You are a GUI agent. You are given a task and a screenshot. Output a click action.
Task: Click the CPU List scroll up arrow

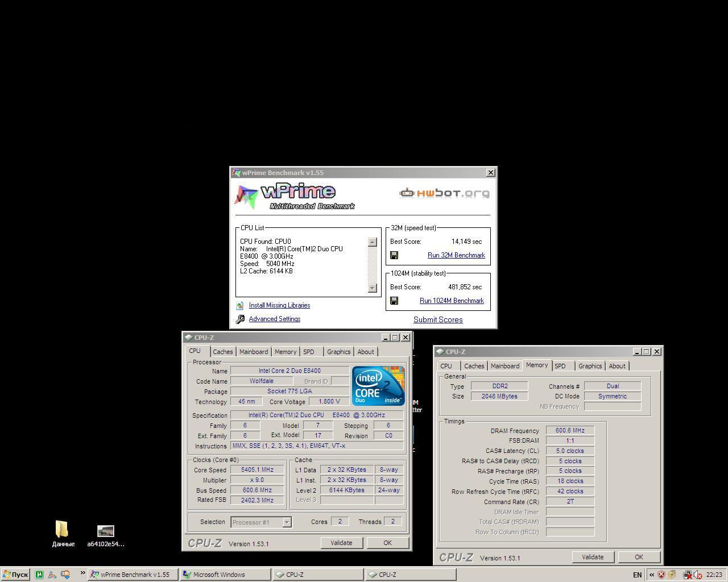(373, 242)
